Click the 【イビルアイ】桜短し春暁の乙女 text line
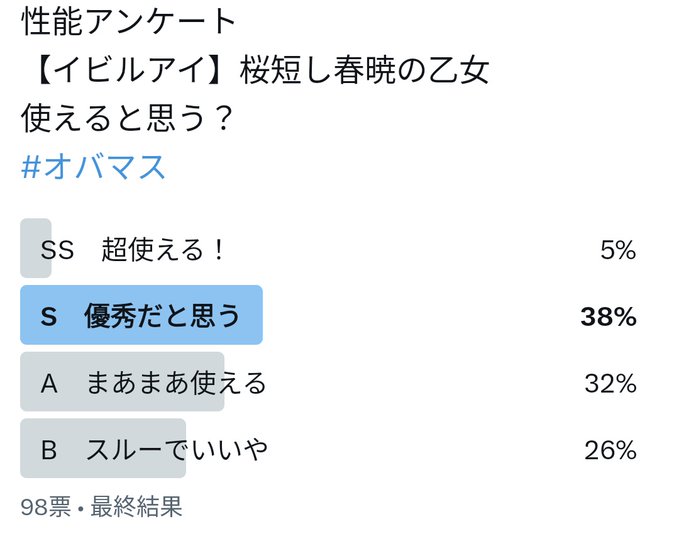The image size is (679, 536). click(x=260, y=70)
